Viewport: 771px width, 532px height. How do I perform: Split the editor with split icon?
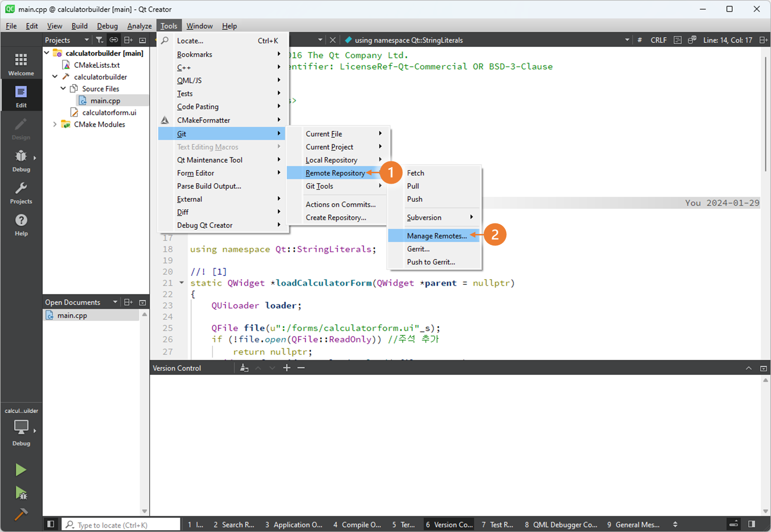[763, 40]
